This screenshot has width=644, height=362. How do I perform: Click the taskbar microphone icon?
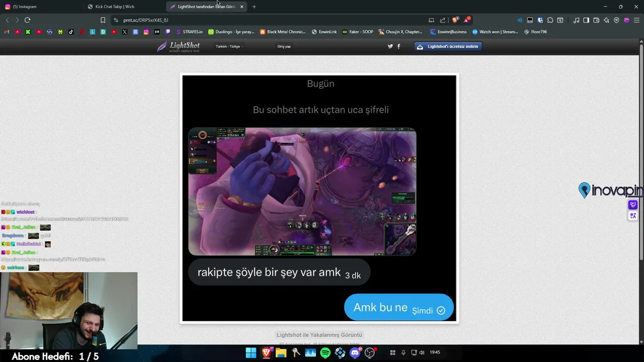coord(403,352)
